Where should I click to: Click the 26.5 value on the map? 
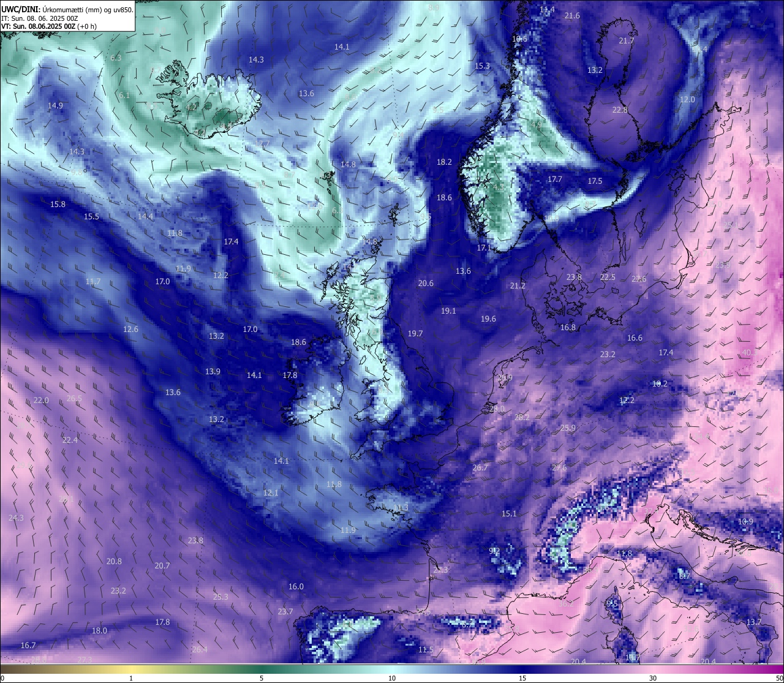(74, 398)
